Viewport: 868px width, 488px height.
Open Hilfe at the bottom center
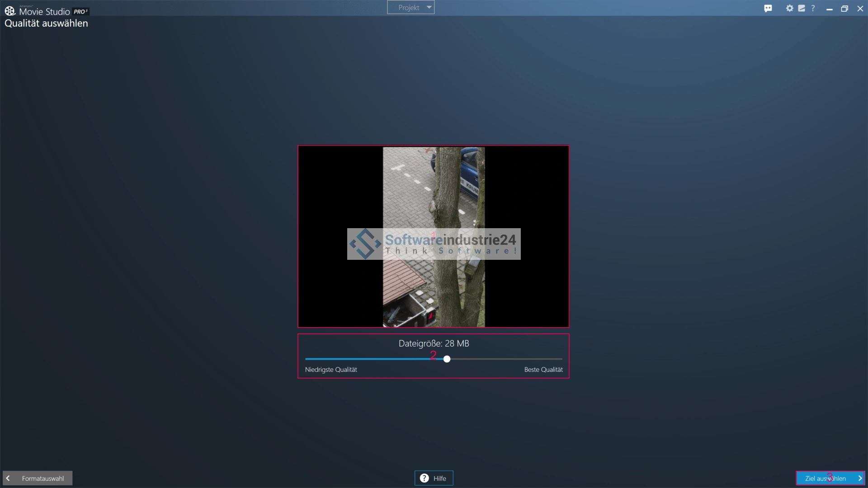point(439,478)
